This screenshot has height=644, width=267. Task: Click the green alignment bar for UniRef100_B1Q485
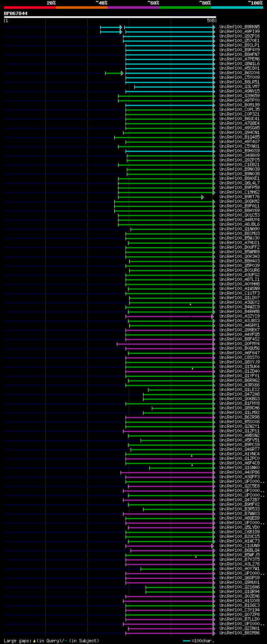click(x=165, y=137)
